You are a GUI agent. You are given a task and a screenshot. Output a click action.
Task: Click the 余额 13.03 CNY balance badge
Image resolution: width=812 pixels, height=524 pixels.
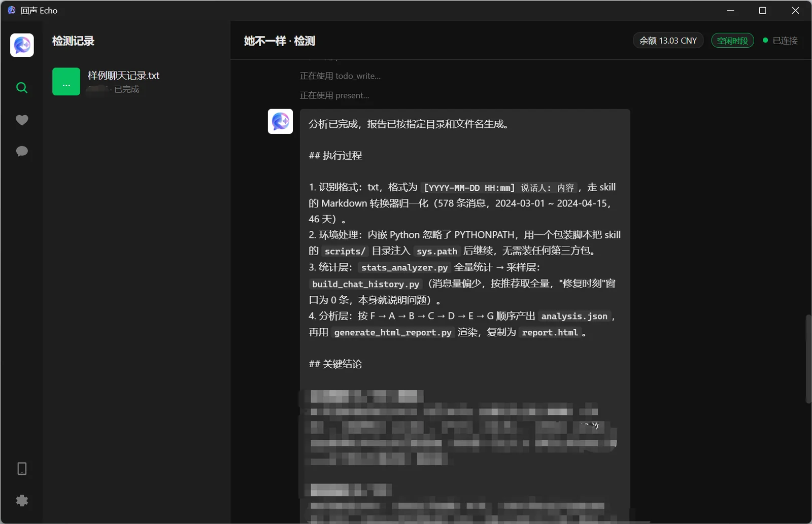(668, 41)
